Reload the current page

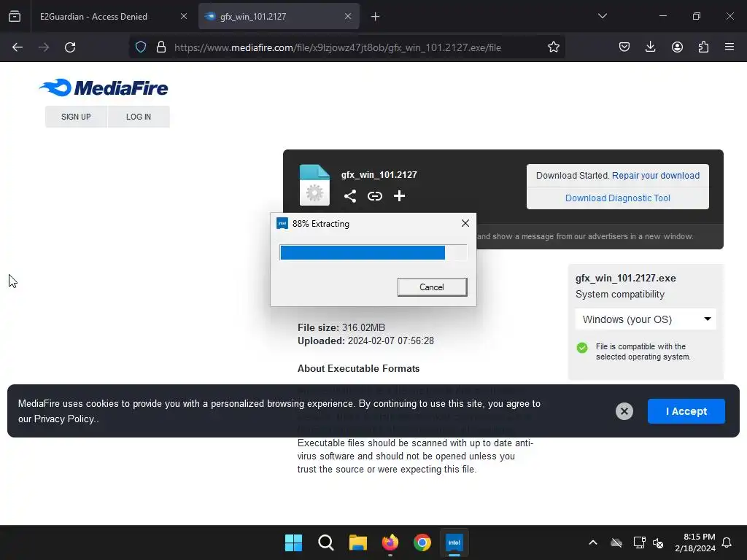click(x=70, y=47)
